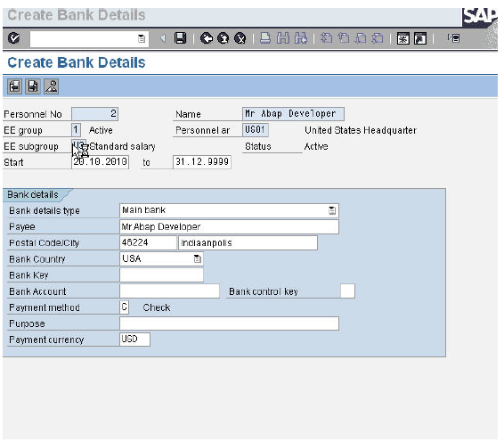Screen dimensions: 504x442
Task: Click the Overview mountain icon button
Action: click(x=51, y=86)
